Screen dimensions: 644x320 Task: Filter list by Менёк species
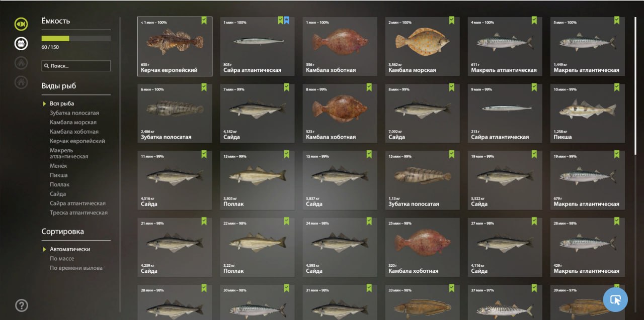click(x=58, y=166)
